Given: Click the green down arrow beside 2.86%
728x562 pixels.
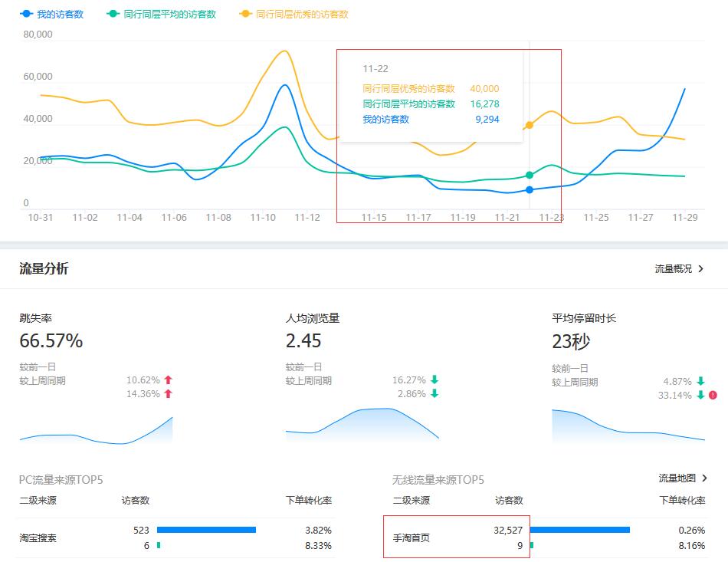Looking at the screenshot, I should click(434, 394).
